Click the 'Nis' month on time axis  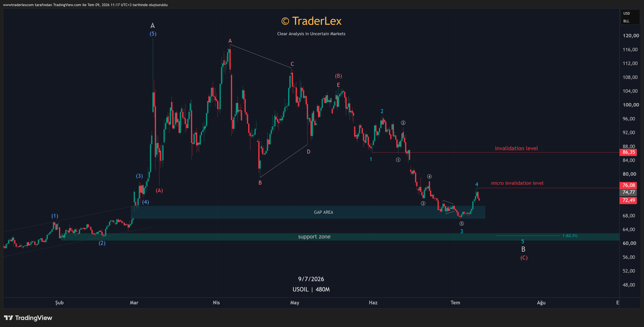[x=216, y=303]
